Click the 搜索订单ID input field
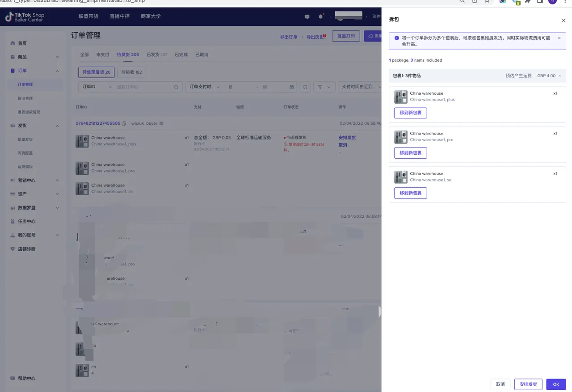 point(143,87)
